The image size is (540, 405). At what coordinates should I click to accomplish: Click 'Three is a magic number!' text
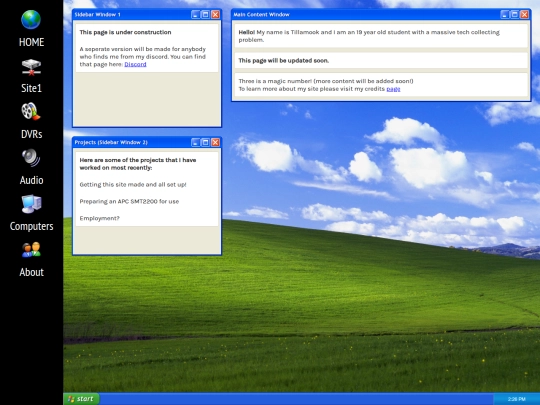click(275, 81)
